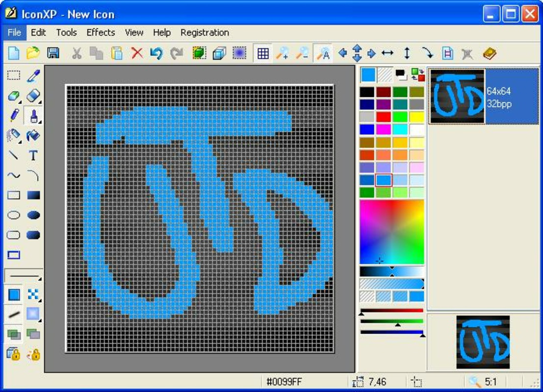The width and height of the screenshot is (543, 392).
Task: Click the 5:1 zoom indicator
Action: point(491,382)
